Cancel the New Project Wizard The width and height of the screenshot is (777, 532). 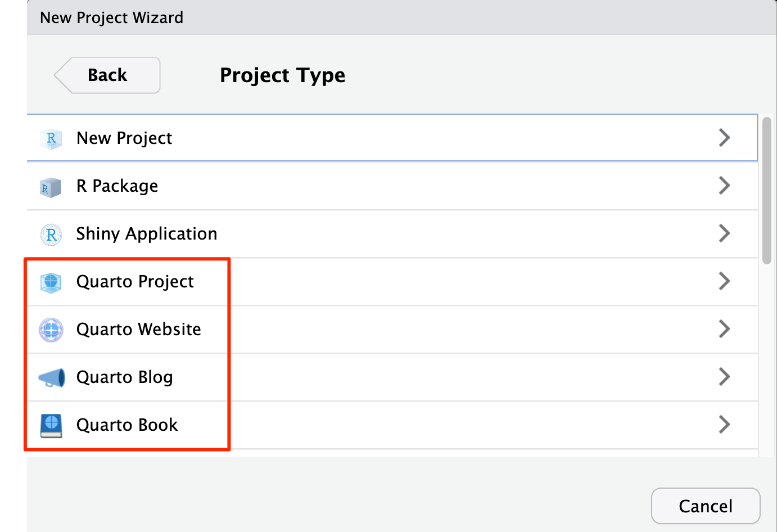706,506
